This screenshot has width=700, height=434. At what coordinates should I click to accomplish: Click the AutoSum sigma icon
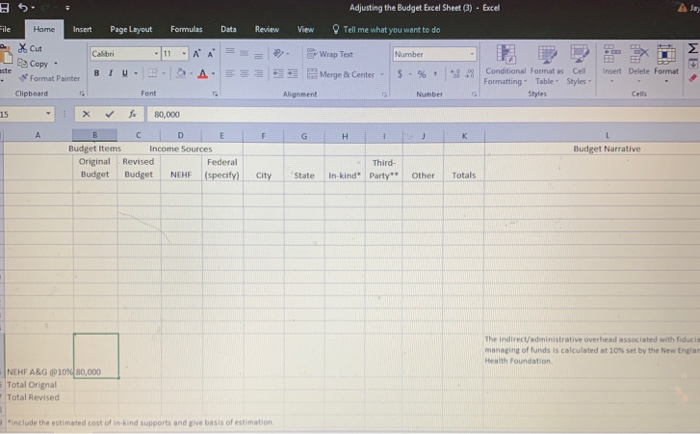coord(693,48)
